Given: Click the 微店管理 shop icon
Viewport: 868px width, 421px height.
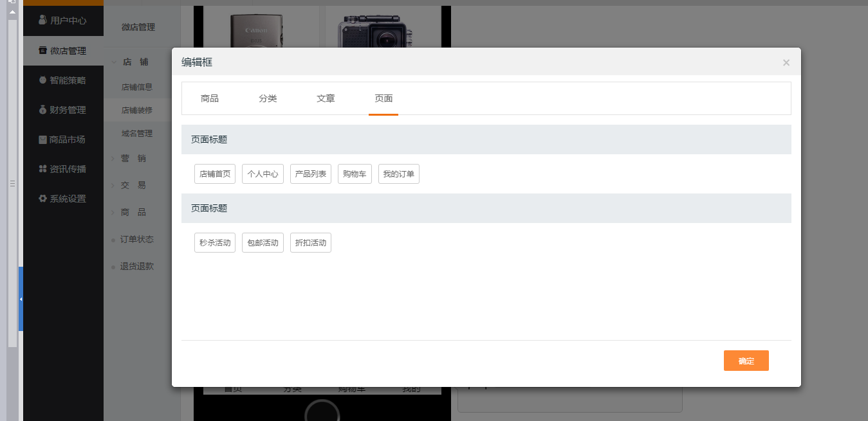Looking at the screenshot, I should pos(43,51).
